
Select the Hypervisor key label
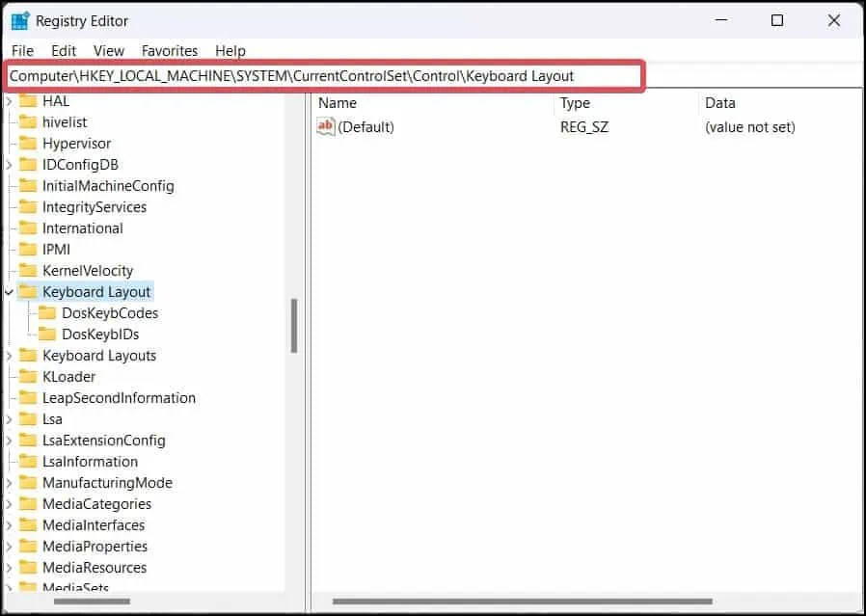(77, 144)
